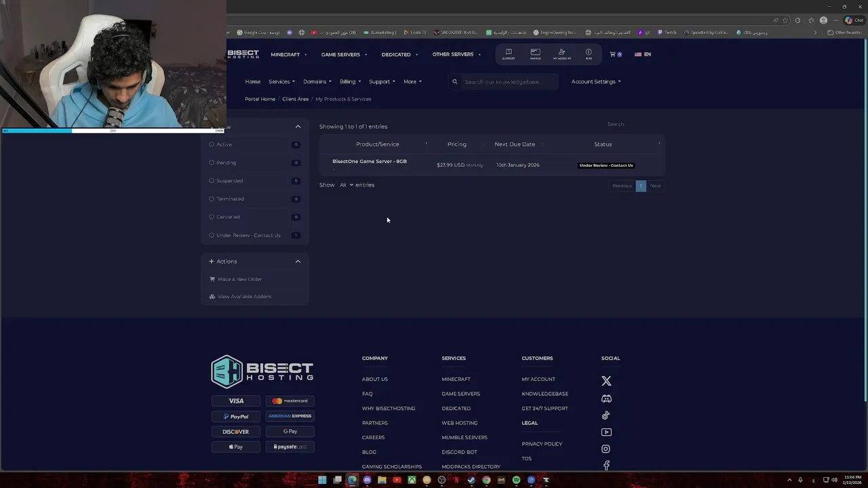Click the Under Review - Contact Us status badge
This screenshot has width=868, height=488.
[x=606, y=165]
